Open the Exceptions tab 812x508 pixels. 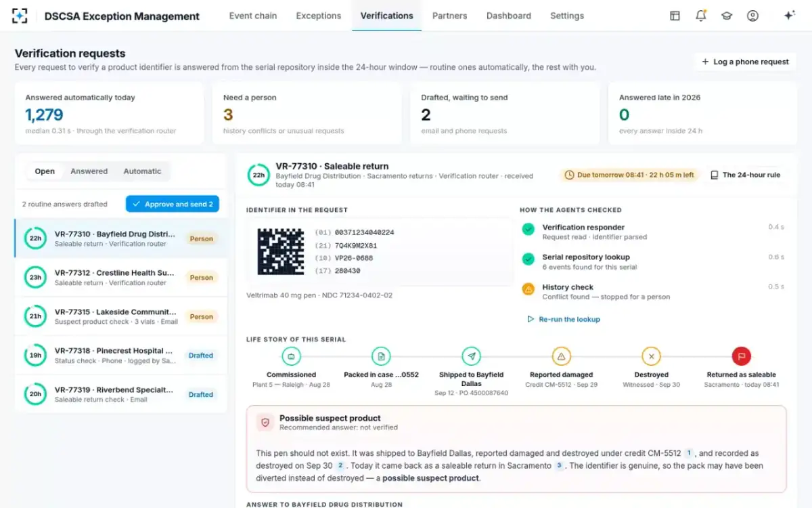pyautogui.click(x=318, y=16)
